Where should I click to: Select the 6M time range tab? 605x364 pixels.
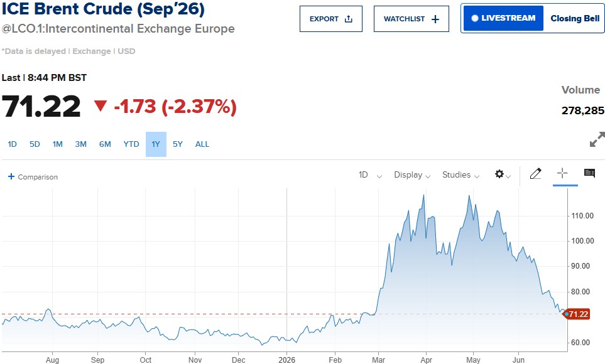[x=105, y=144]
